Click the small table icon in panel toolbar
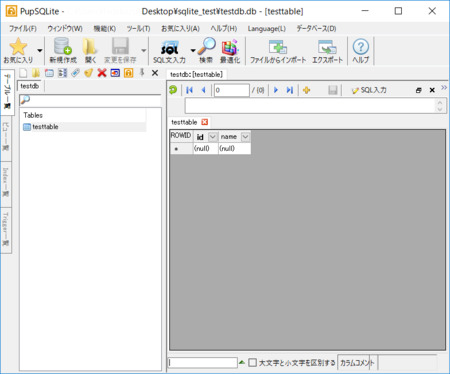 [x=49, y=73]
